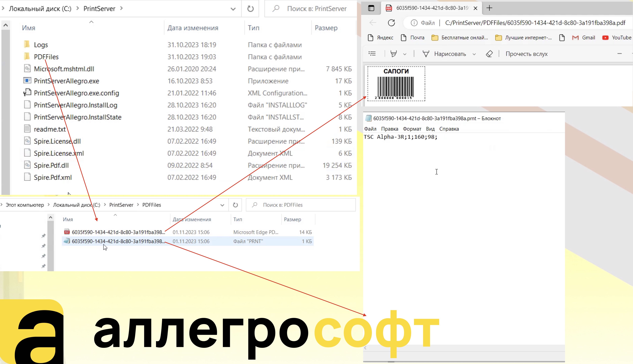Click Прочесть вслух in PDF toolbar
The image size is (633, 364).
click(x=526, y=54)
